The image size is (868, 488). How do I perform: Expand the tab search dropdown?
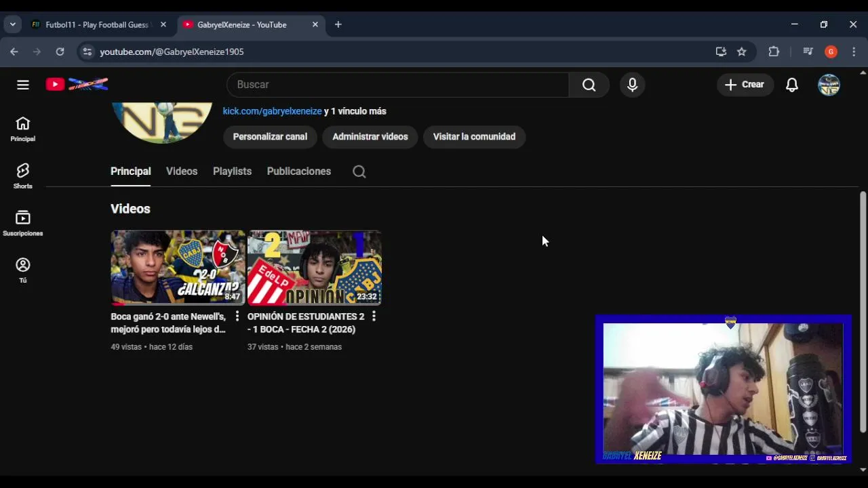click(12, 24)
